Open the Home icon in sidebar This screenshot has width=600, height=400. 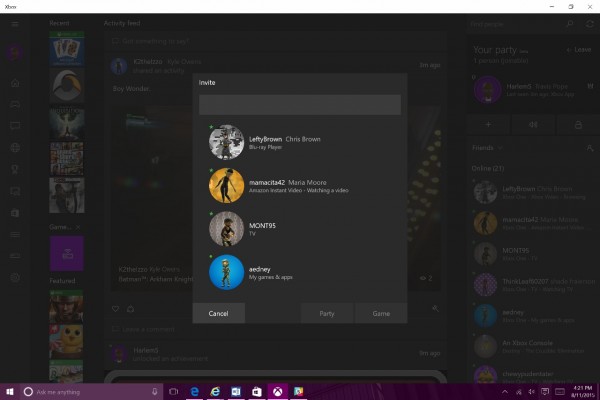[x=15, y=83]
